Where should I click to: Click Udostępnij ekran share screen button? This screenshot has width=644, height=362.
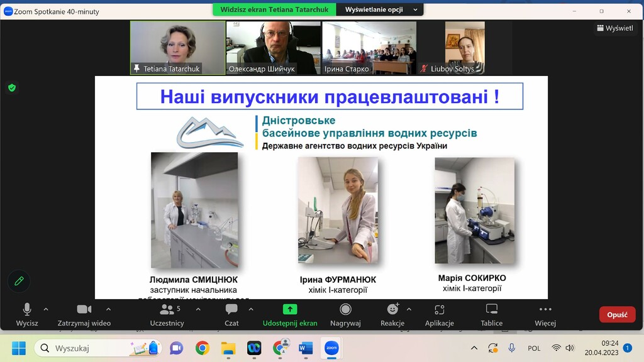(x=290, y=315)
